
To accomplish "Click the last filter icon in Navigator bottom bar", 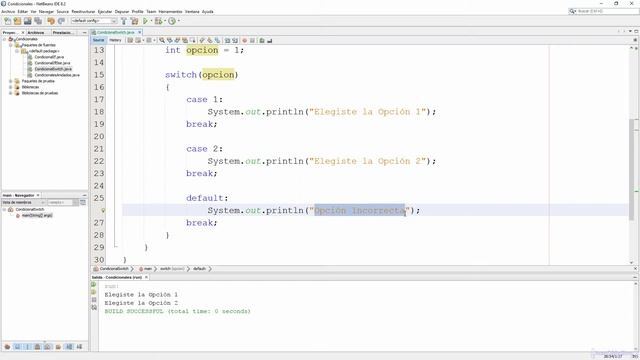I will [x=79, y=347].
